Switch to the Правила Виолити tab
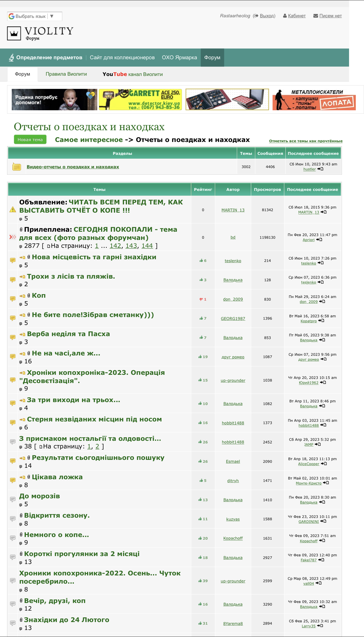Image resolution: width=364 pixels, height=637 pixels. pos(66,74)
